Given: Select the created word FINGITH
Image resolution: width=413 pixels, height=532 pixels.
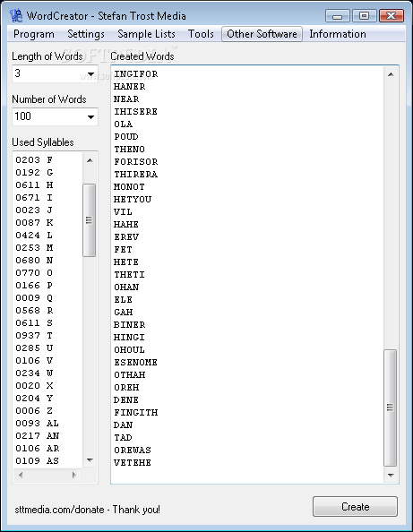Looking at the screenshot, I should tap(136, 413).
